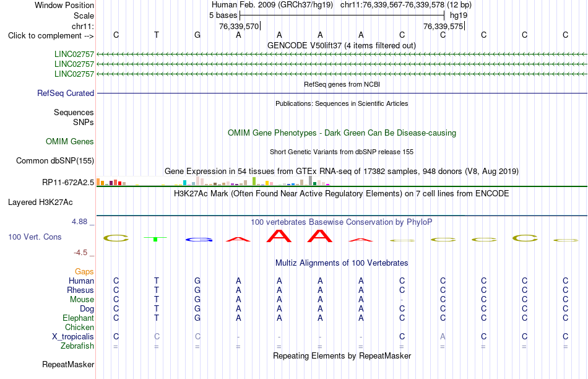This screenshot has height=379, width=588.
Task: Click "Click to complement -->" to flip bases
Action: (x=51, y=36)
